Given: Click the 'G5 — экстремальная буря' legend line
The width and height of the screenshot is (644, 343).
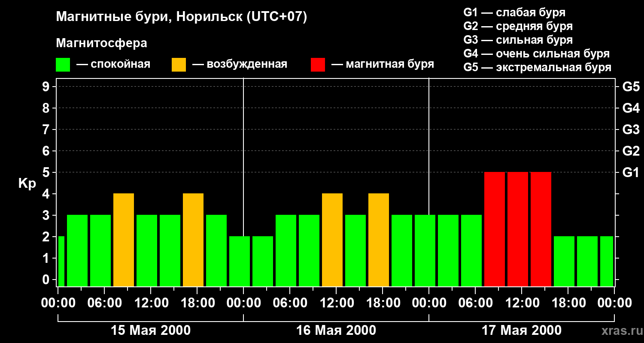Looking at the screenshot, I should 537,67.
